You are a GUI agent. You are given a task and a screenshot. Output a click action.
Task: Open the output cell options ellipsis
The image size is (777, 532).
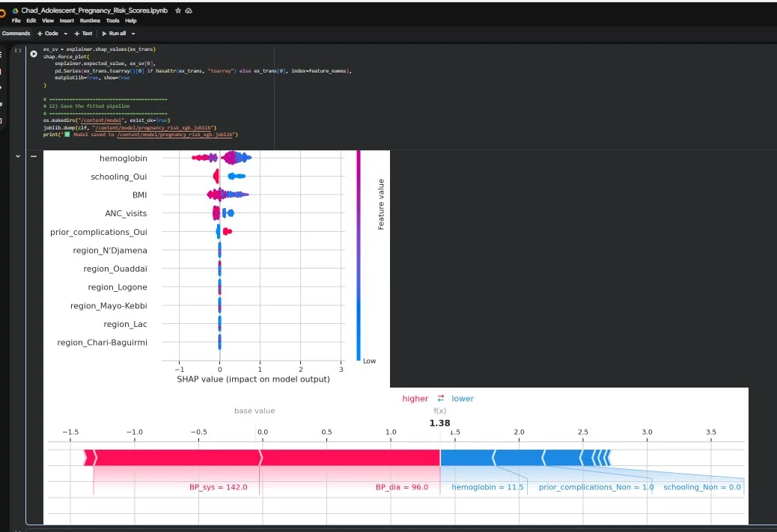coord(34,156)
